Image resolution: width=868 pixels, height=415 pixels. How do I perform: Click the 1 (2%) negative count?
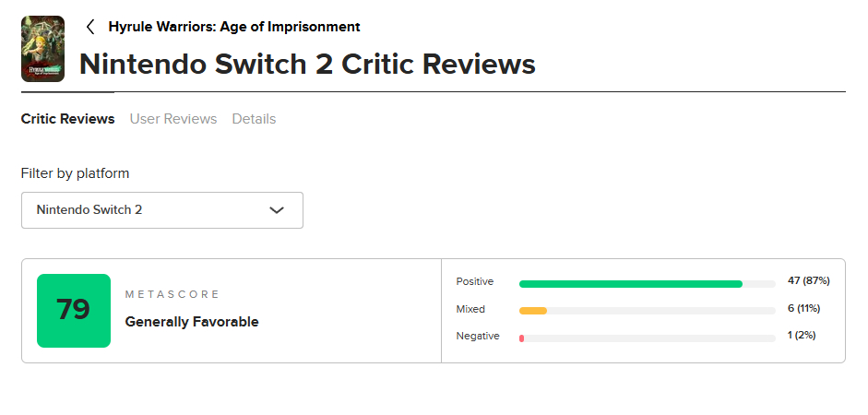tap(802, 336)
